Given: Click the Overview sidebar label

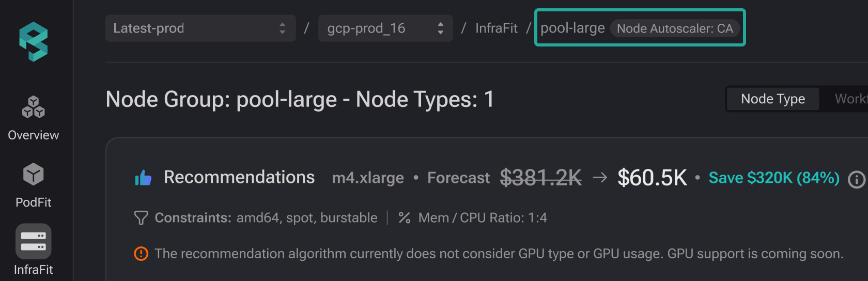Looking at the screenshot, I should [x=34, y=135].
